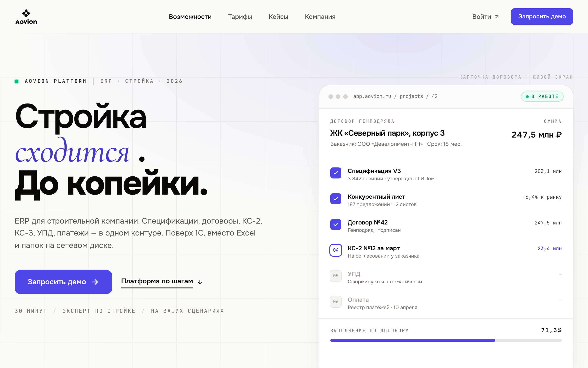Click the 247,5 млн ₽ contract sum
Screen dimensions: 588x368
[537, 135]
